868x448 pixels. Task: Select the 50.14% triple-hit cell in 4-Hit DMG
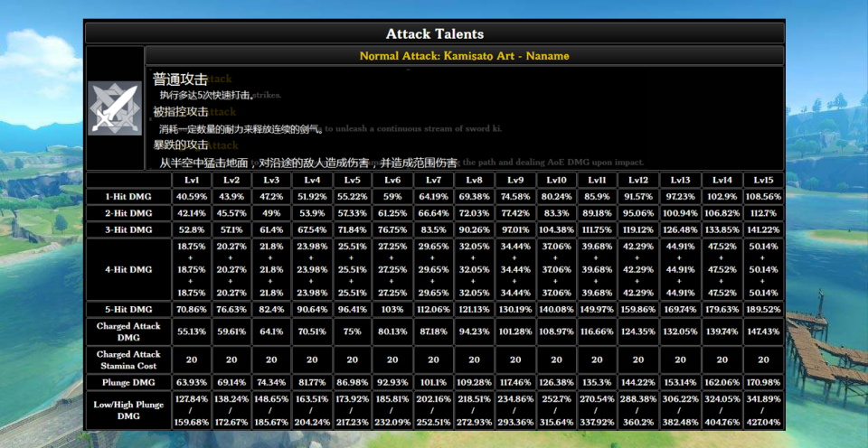763,269
